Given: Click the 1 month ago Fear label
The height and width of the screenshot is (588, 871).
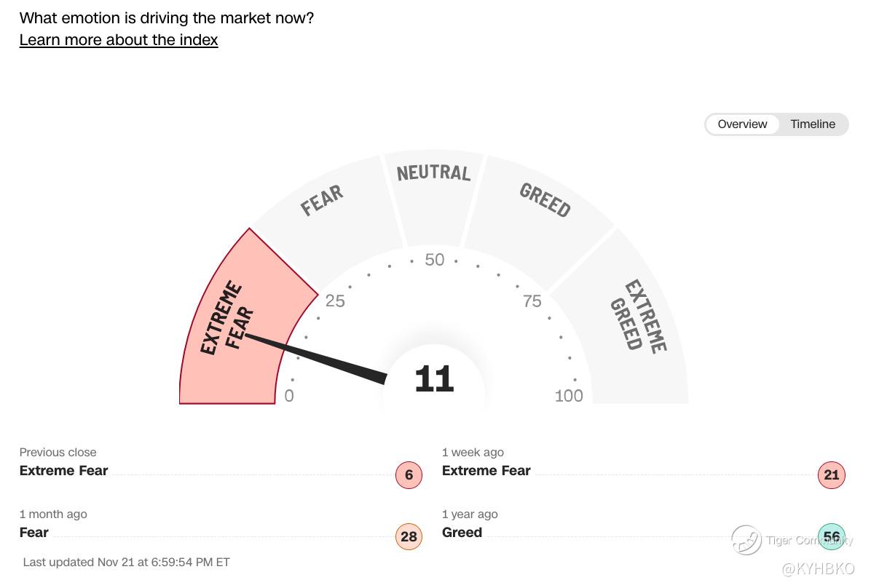Looking at the screenshot, I should pos(34,533).
